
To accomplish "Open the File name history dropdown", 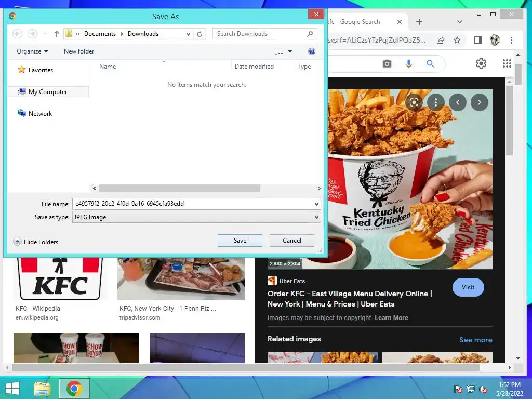I will [x=316, y=204].
